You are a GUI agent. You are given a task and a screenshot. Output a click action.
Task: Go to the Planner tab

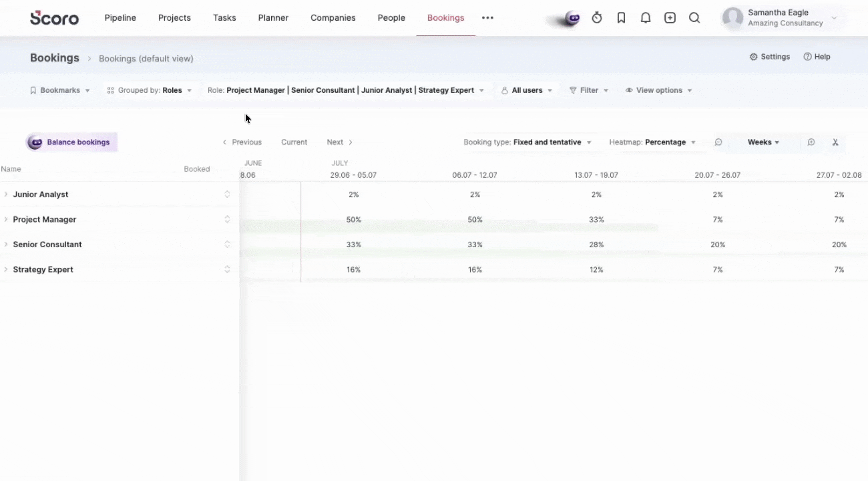[273, 18]
